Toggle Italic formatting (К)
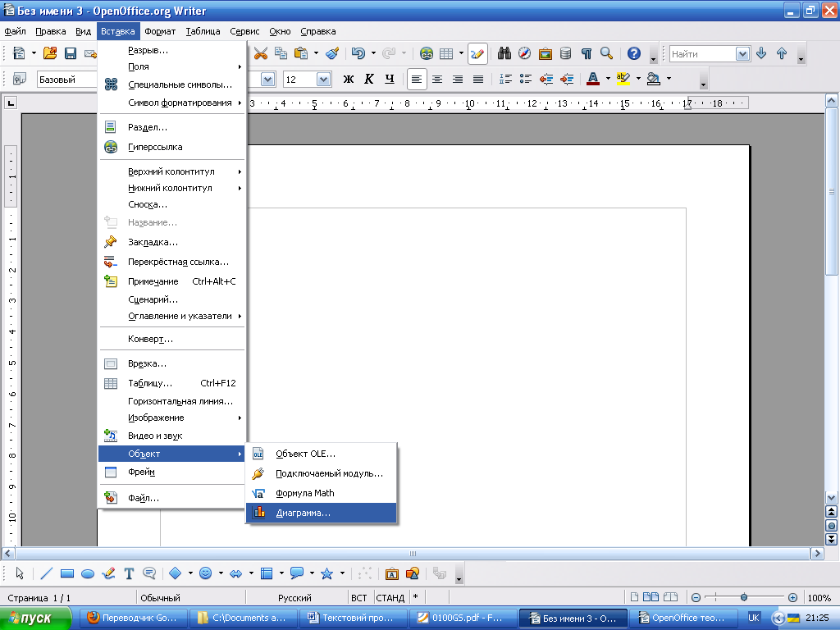 pyautogui.click(x=368, y=80)
